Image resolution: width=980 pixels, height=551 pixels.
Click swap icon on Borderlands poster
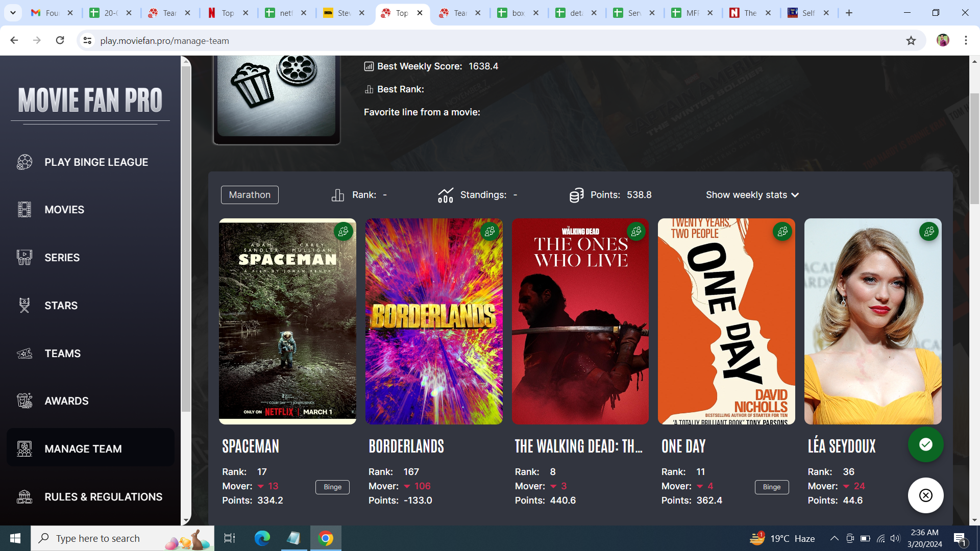point(490,232)
